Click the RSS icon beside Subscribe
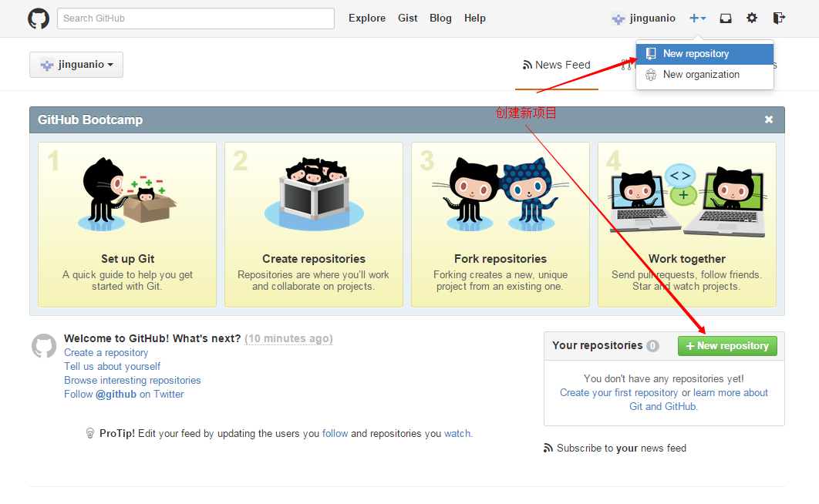Viewport: 819px width, 504px height. [x=548, y=448]
